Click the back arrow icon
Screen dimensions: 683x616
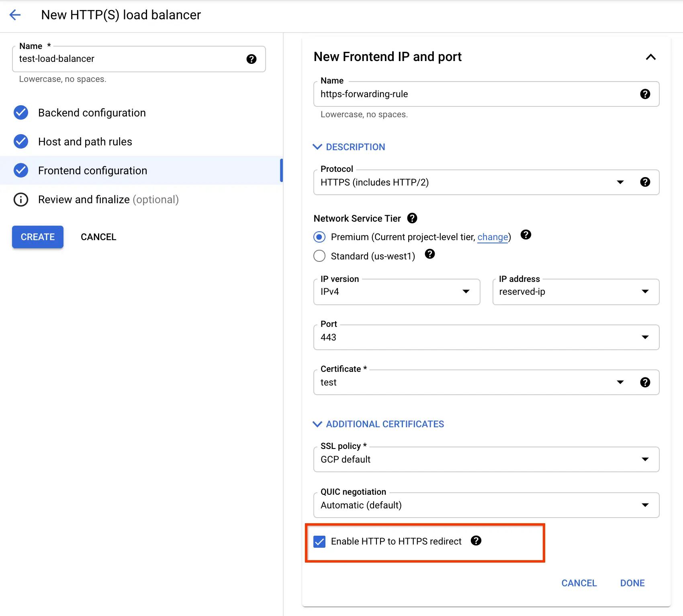[x=15, y=15]
